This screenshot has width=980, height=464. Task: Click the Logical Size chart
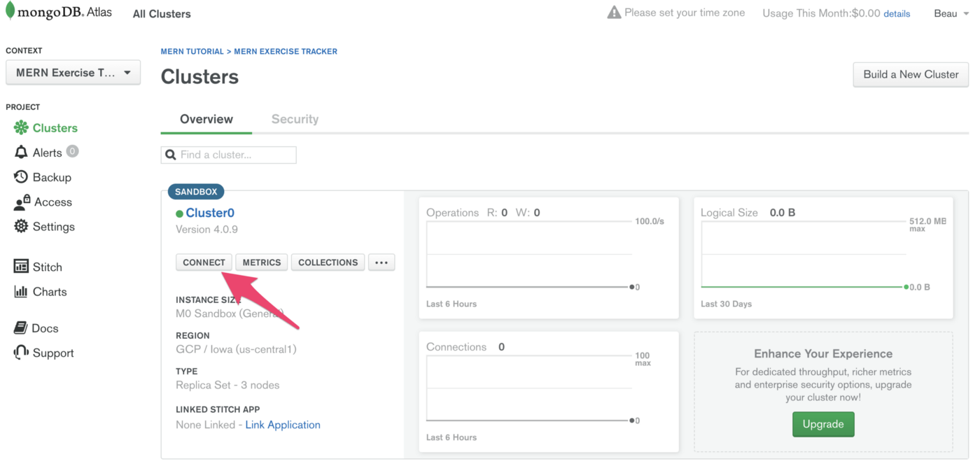823,258
